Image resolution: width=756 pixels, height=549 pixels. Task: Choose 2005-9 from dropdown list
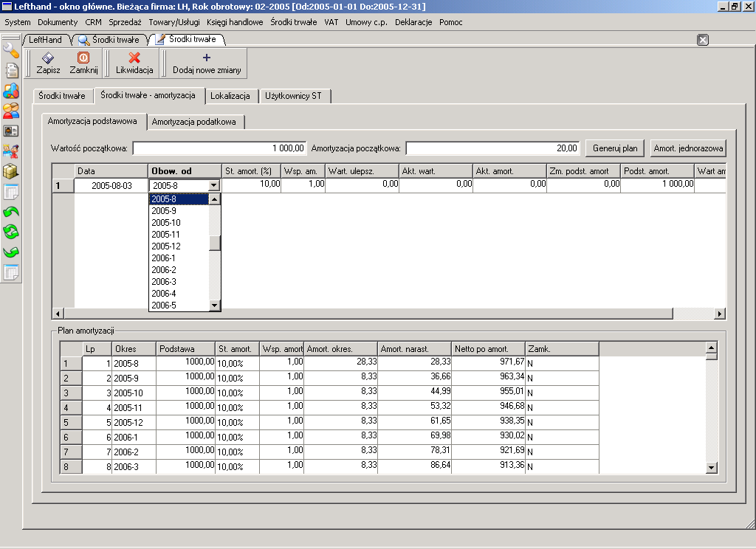click(179, 211)
